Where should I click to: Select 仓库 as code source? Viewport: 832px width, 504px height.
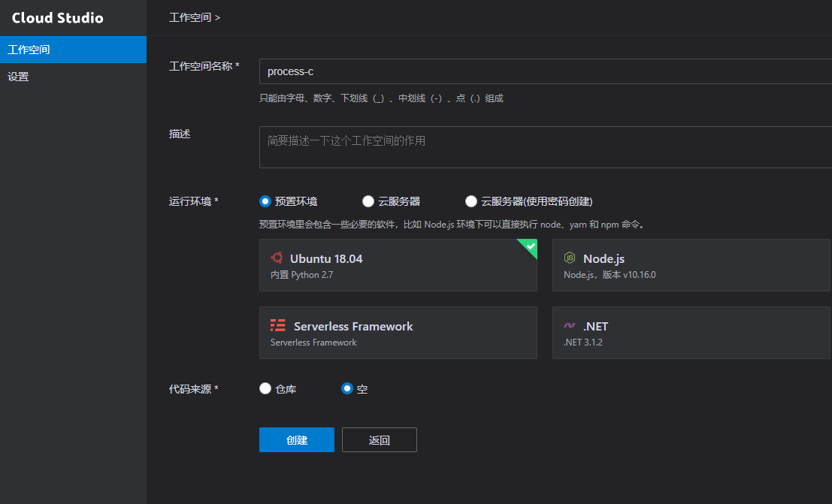[265, 389]
